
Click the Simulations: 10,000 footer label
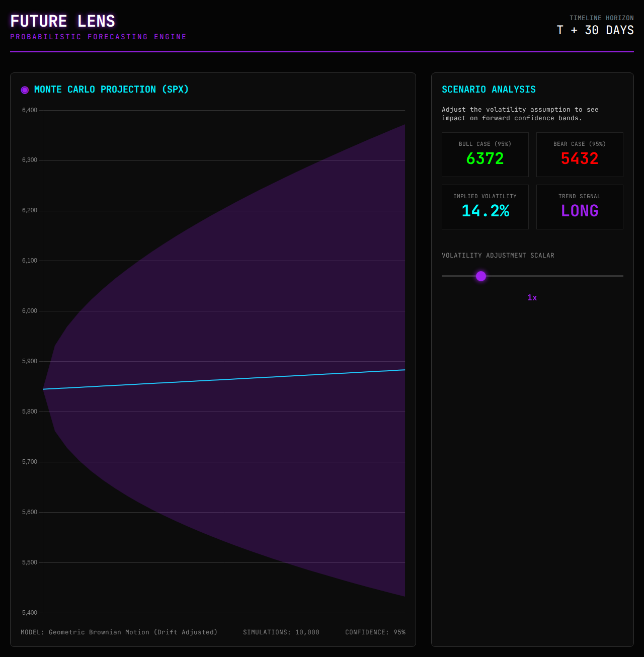click(x=281, y=632)
